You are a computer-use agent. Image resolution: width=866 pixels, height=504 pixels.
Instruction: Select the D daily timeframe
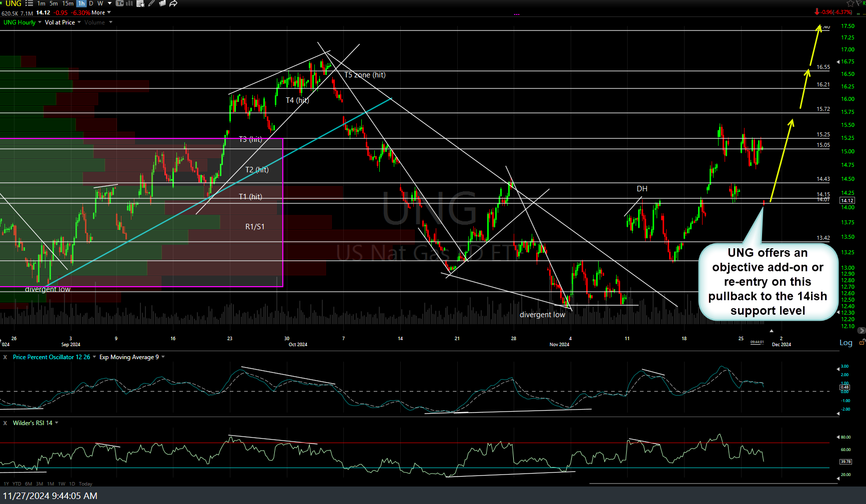tap(91, 3)
